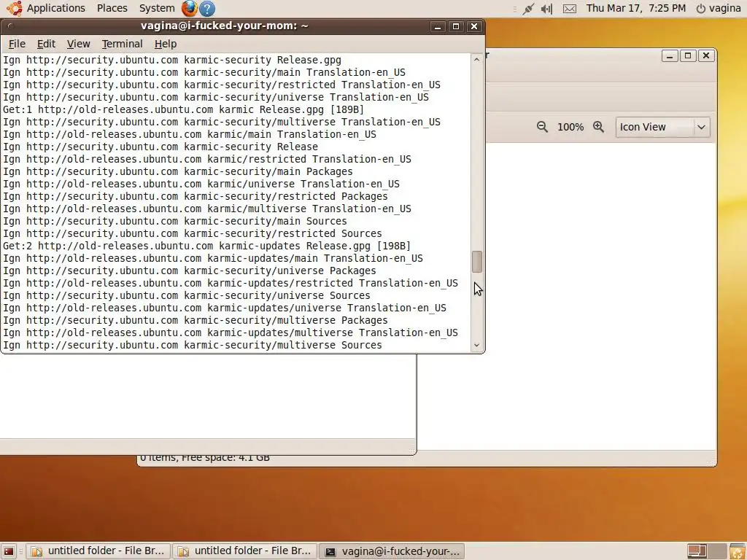
Task: Close the file browser window
Action: point(706,55)
